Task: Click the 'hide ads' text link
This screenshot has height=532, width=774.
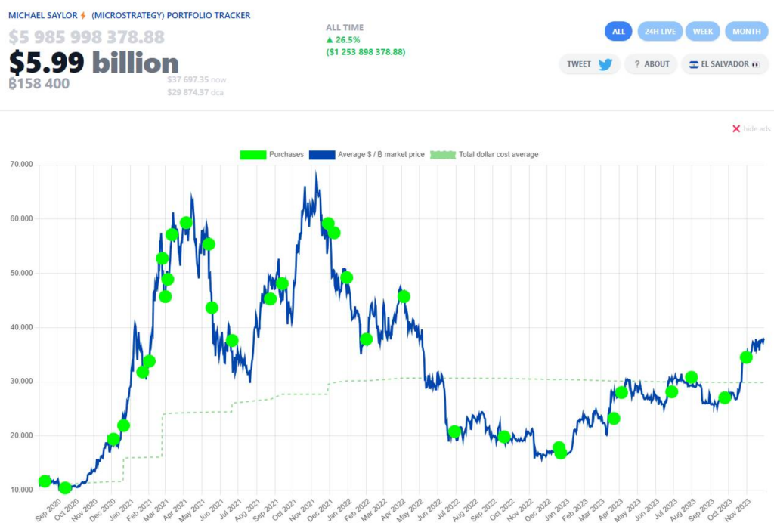Action: [x=757, y=129]
